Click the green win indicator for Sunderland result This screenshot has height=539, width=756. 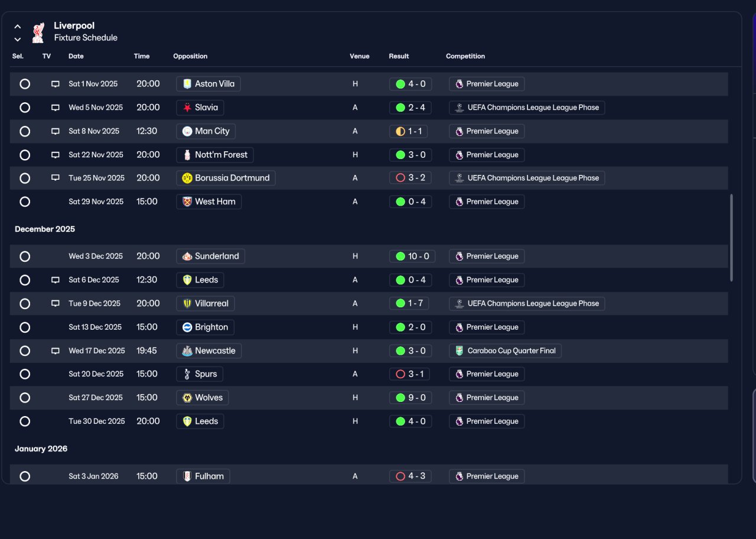coord(400,256)
